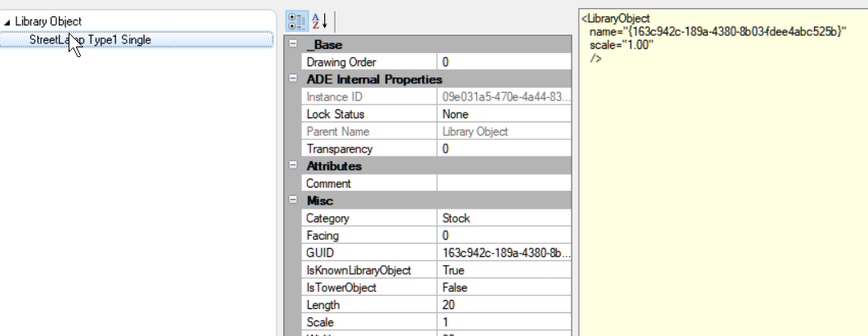Edit the Transparency value field
Viewport: 868px width, 336px height.
[x=505, y=148]
